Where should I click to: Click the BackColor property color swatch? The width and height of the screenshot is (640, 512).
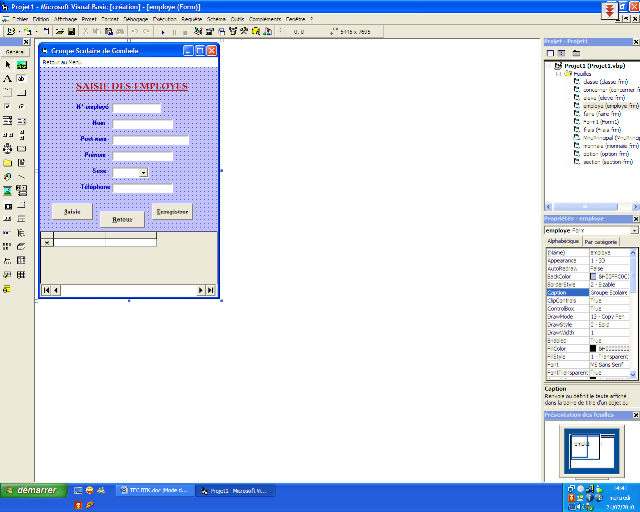[593, 276]
